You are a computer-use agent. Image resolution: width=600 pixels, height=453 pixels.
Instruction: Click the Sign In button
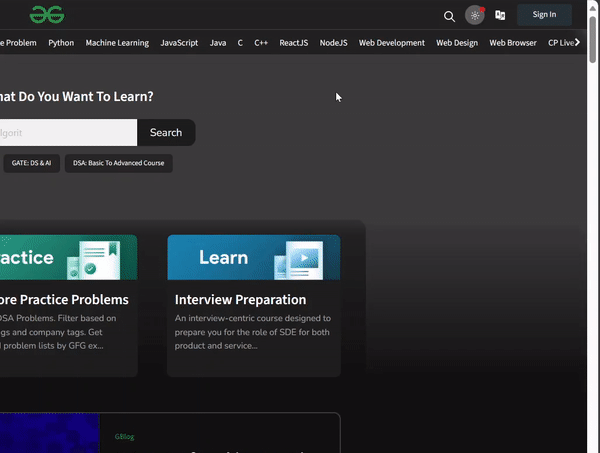[x=544, y=15]
